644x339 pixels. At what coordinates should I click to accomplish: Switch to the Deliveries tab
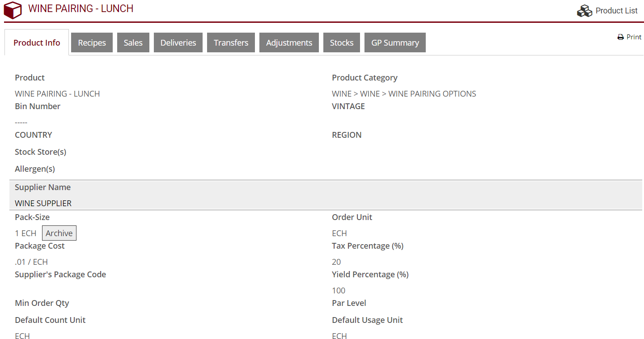pyautogui.click(x=178, y=42)
